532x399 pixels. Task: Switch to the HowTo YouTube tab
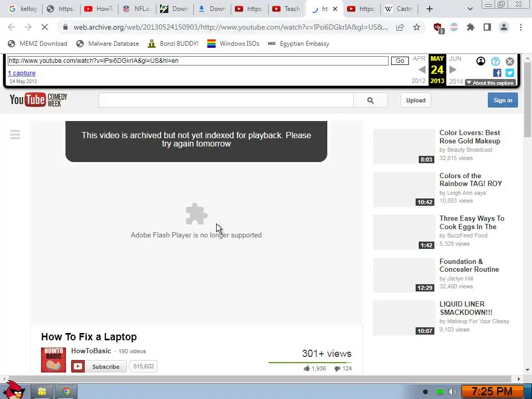click(x=99, y=9)
